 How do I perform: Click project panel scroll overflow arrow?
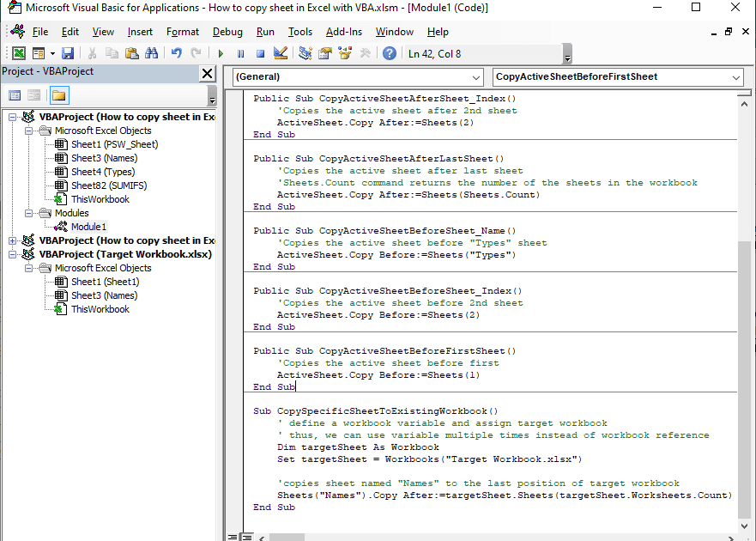coord(212,96)
